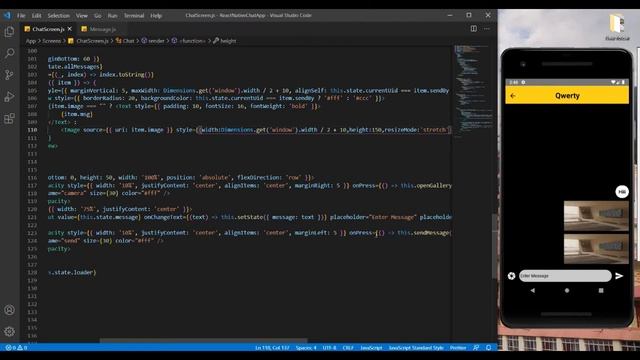The image size is (640, 360).
Task: Open the View menu
Action: coord(82,16)
